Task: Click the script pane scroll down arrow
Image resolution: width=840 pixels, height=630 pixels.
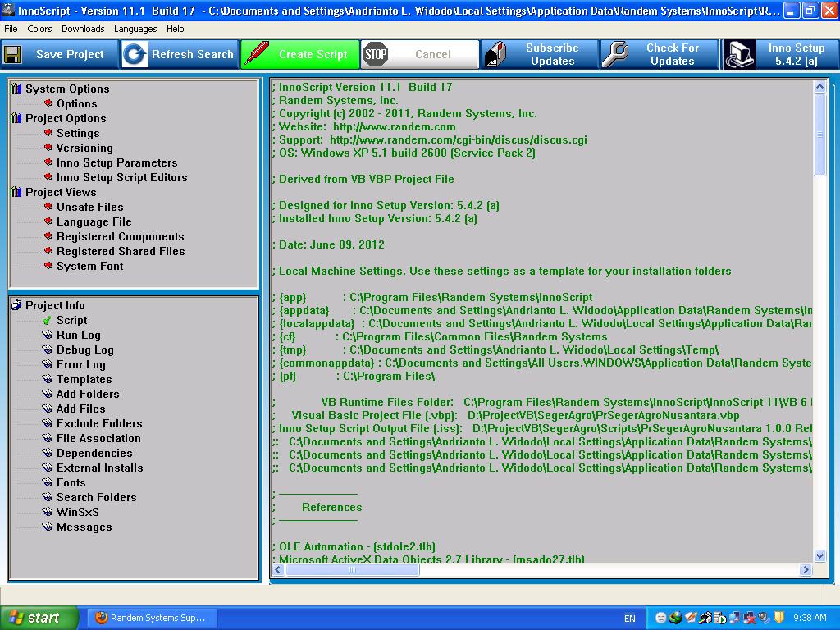Action: click(x=819, y=555)
